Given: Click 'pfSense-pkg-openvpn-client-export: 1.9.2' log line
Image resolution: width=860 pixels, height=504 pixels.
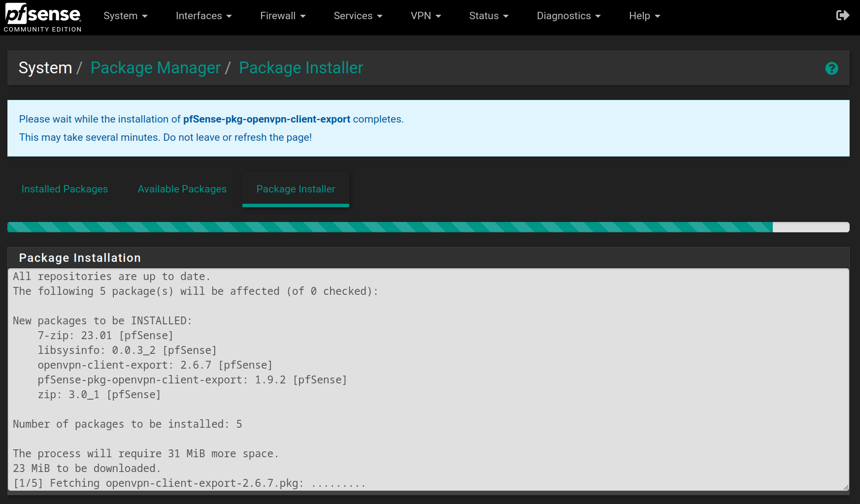Looking at the screenshot, I should pyautogui.click(x=192, y=380).
